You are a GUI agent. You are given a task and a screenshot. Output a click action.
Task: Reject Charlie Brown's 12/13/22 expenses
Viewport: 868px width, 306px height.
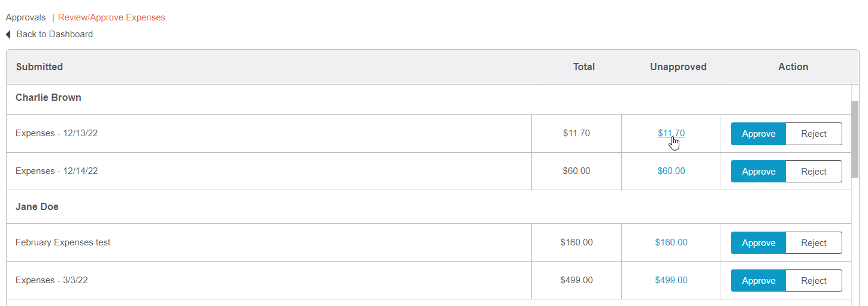coord(813,134)
